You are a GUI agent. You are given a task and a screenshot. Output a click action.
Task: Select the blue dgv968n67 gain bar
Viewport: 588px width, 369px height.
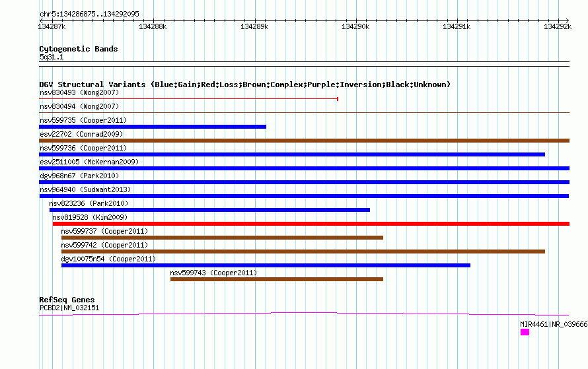304,182
